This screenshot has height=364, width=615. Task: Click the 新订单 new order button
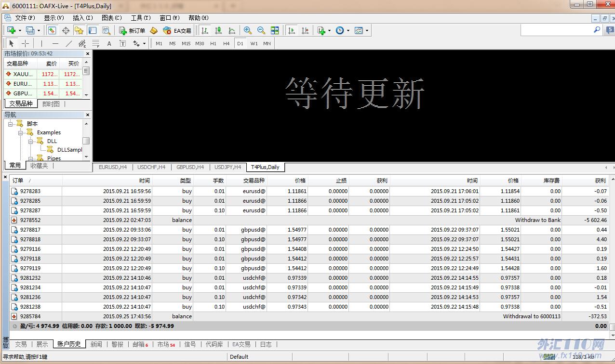pos(132,30)
